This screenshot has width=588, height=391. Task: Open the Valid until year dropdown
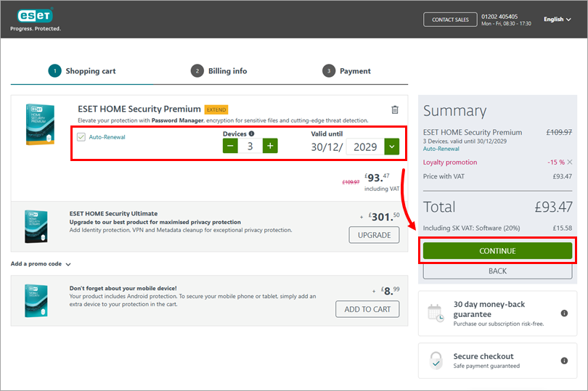[x=392, y=147]
